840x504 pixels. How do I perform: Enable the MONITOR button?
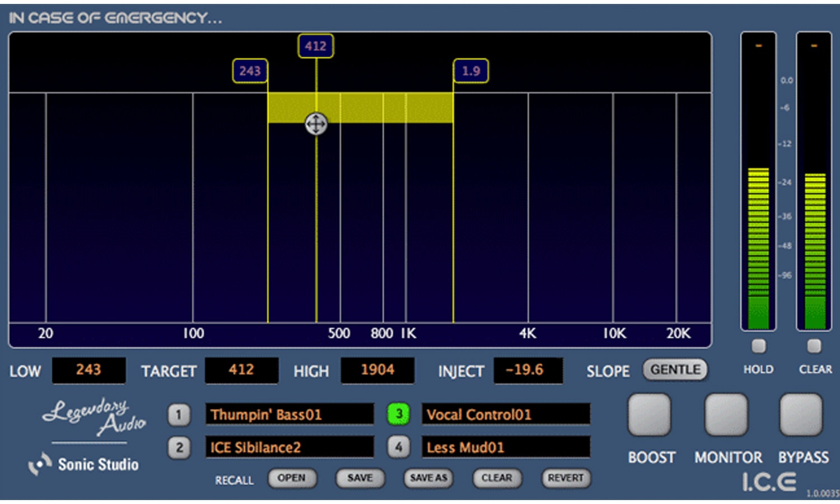pos(726,415)
